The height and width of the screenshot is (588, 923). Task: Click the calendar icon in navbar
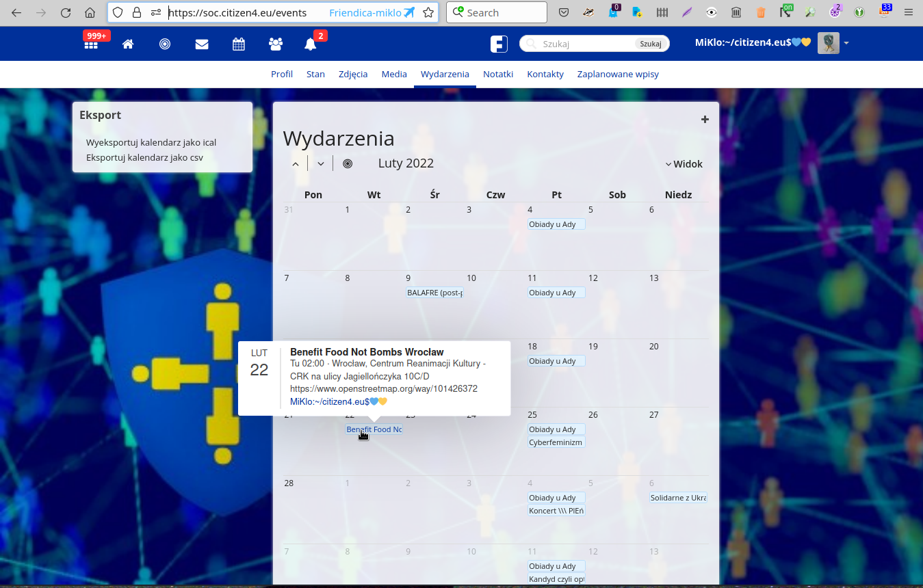point(239,44)
